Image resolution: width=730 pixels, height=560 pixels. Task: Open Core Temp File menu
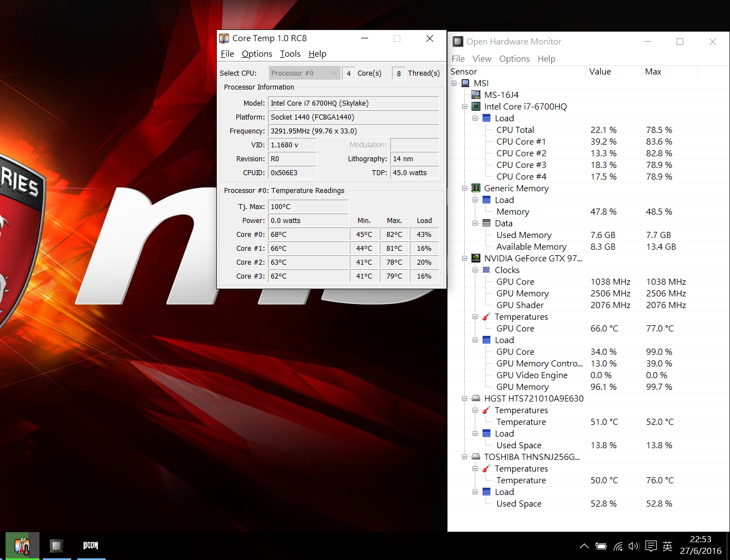[x=227, y=54]
